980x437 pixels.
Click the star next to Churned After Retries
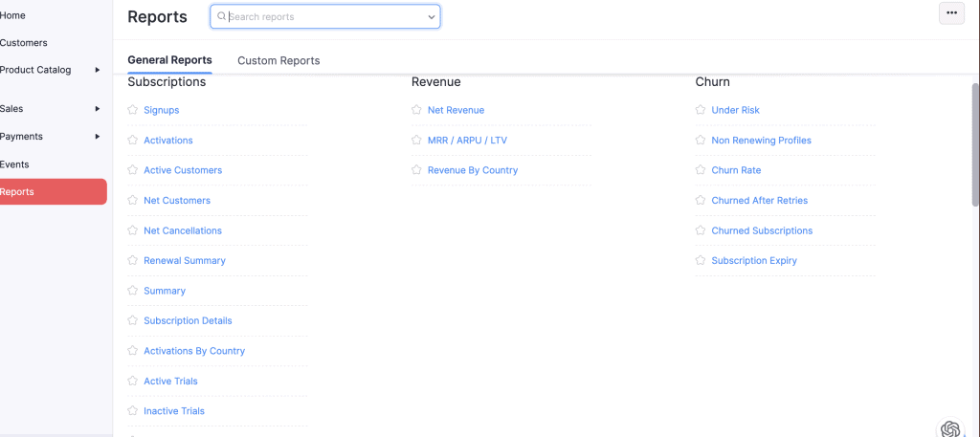700,201
